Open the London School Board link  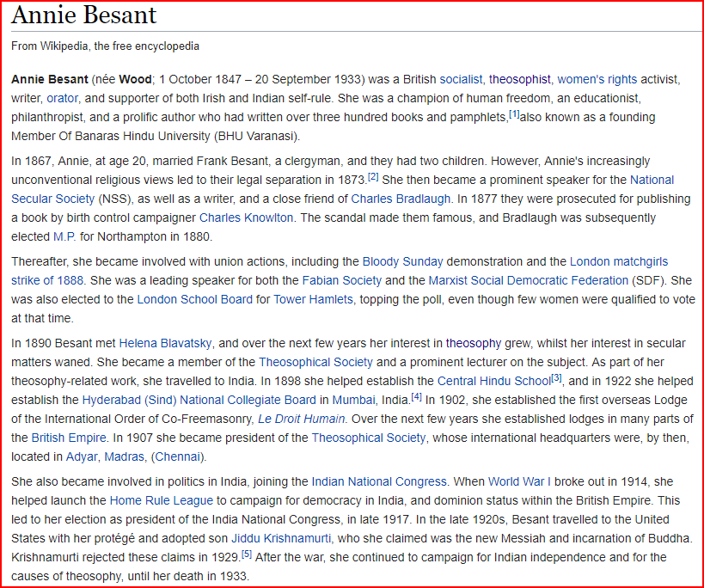pos(195,299)
